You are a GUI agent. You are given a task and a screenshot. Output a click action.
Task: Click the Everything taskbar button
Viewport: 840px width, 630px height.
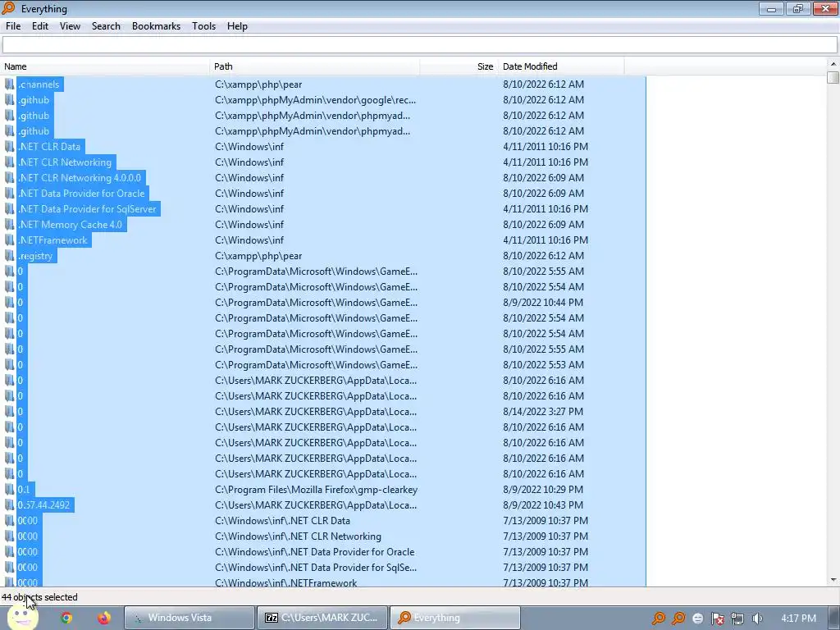pos(454,618)
